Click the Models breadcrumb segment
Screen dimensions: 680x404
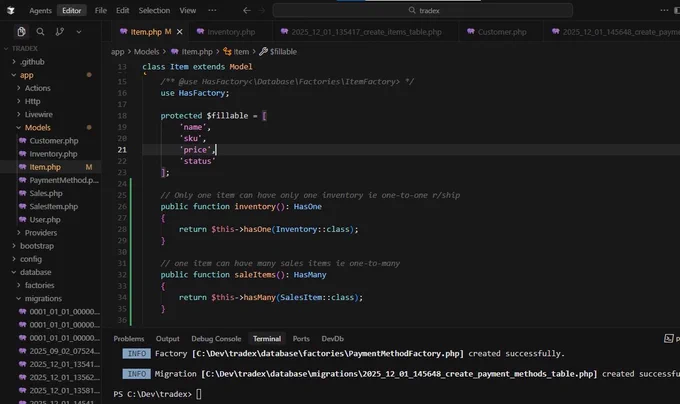point(146,52)
